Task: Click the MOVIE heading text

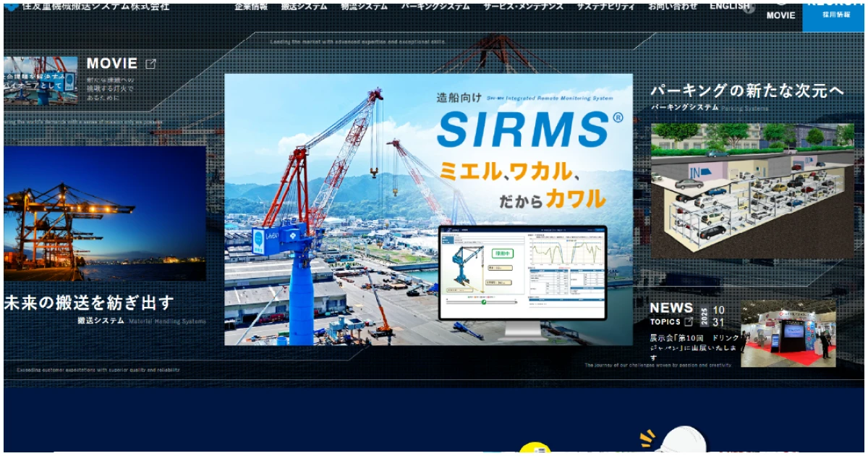Action: click(112, 64)
